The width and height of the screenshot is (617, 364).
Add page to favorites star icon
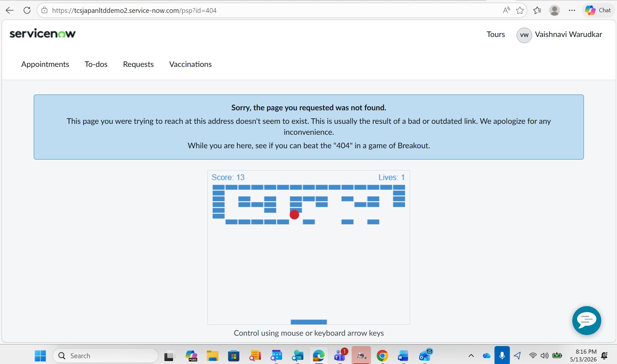(520, 10)
